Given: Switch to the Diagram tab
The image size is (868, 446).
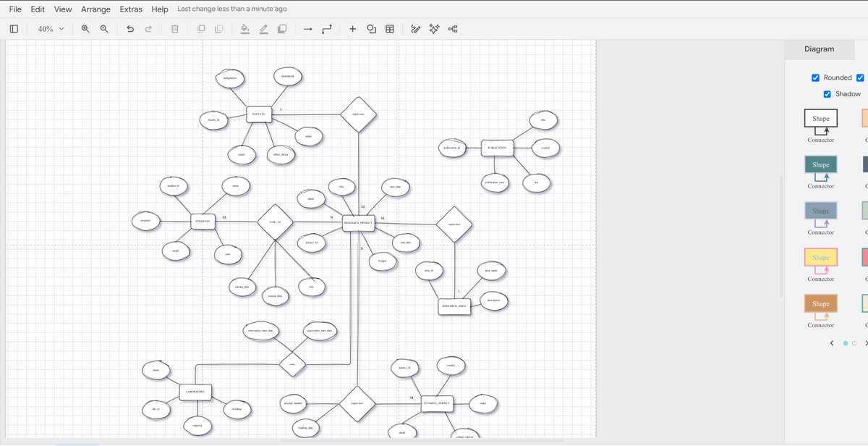Looking at the screenshot, I should (820, 49).
